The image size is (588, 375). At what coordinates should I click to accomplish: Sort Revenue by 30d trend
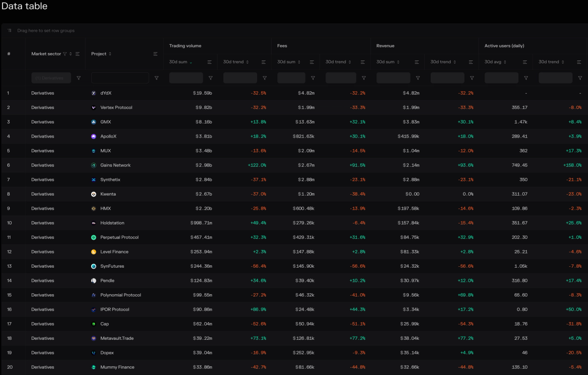[x=441, y=62]
